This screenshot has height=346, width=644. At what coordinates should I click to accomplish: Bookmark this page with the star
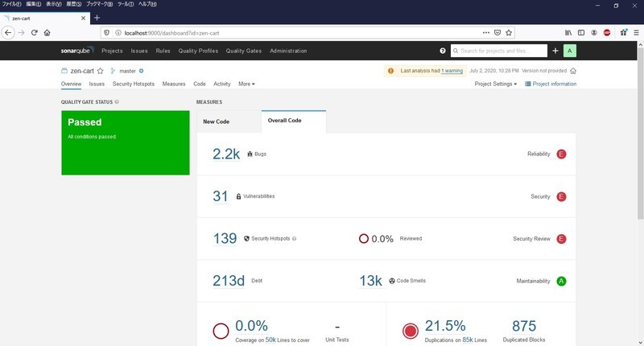click(x=509, y=33)
